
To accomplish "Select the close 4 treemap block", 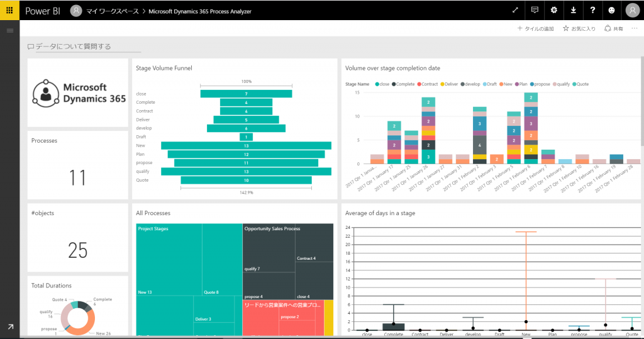I will [x=314, y=281].
